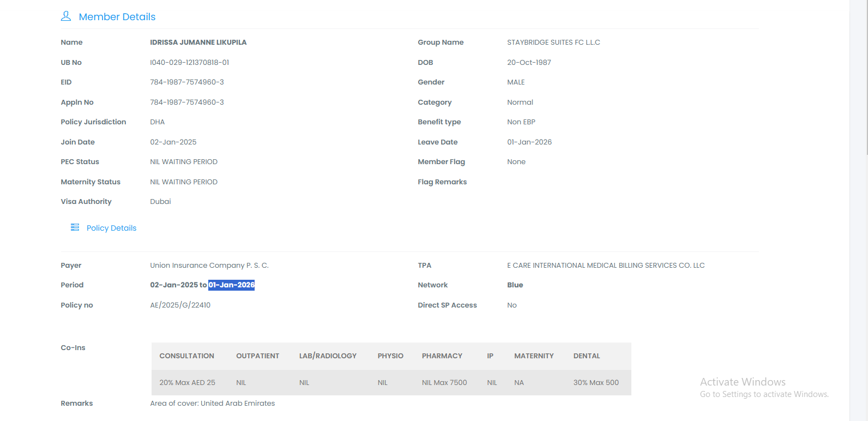Click the TPA name E CARE INTERNATIONAL
Screen dimensions: 868x421
pyautogui.click(x=605, y=266)
